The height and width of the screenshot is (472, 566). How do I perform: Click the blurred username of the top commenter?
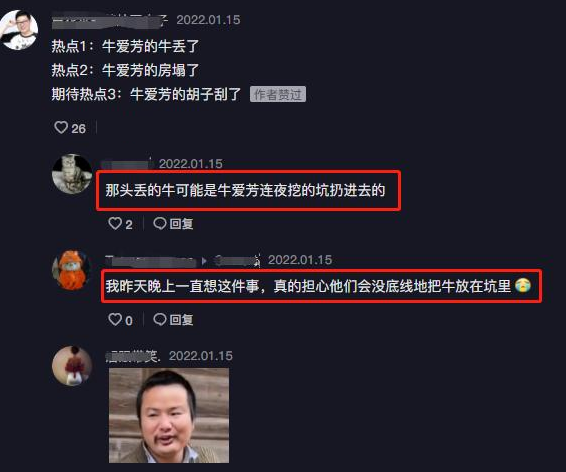point(110,21)
